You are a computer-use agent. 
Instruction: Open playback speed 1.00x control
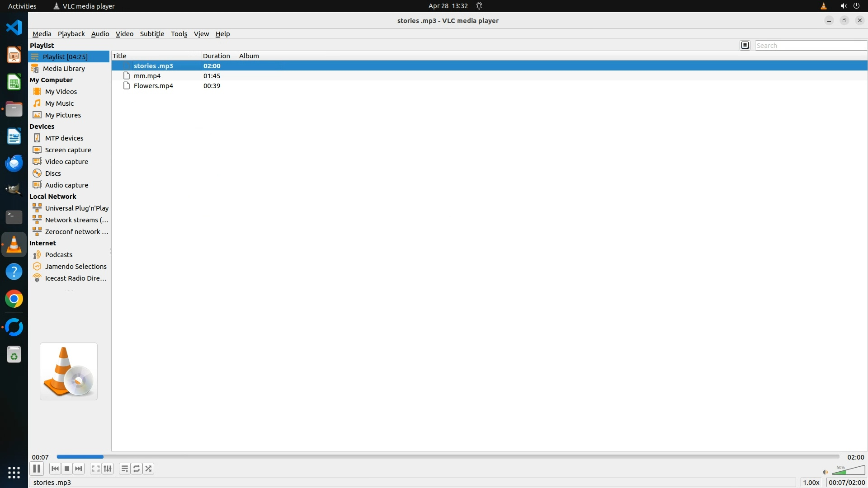tap(811, 483)
